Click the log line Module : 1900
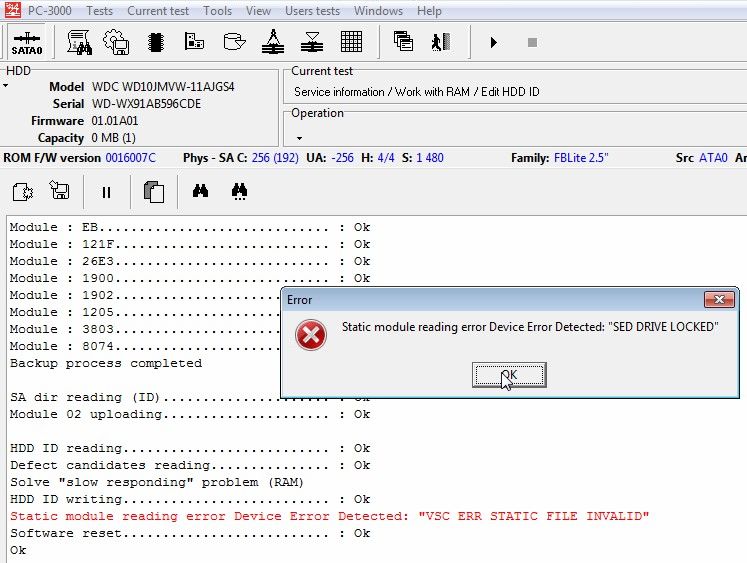The image size is (747, 563). click(190, 278)
